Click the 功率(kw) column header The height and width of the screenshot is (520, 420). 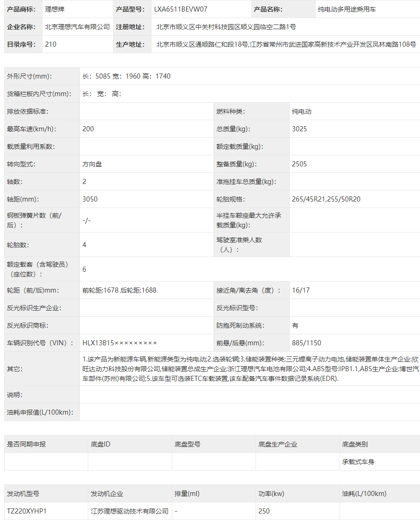point(271,494)
